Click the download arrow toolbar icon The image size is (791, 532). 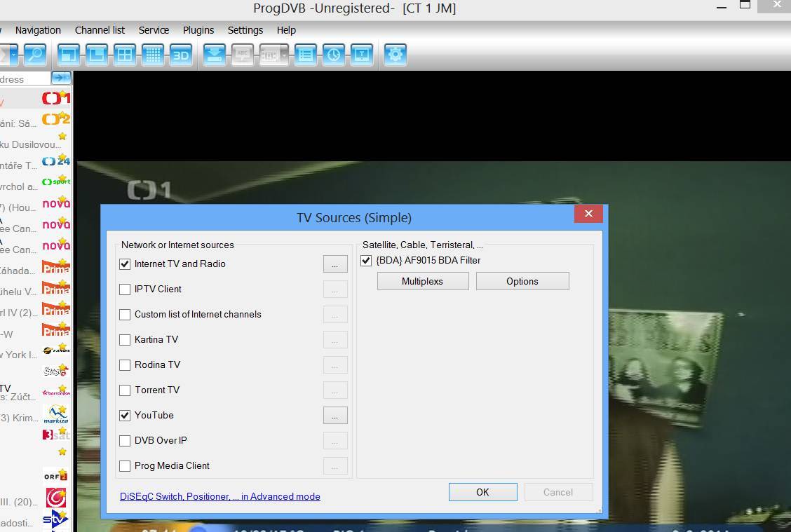click(215, 55)
